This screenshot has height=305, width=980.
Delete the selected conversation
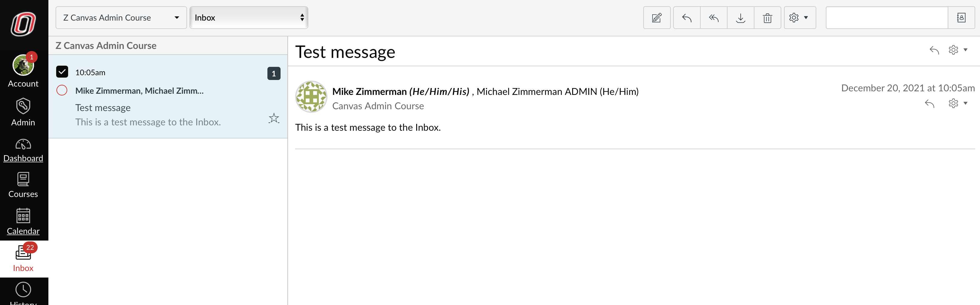pos(767,18)
